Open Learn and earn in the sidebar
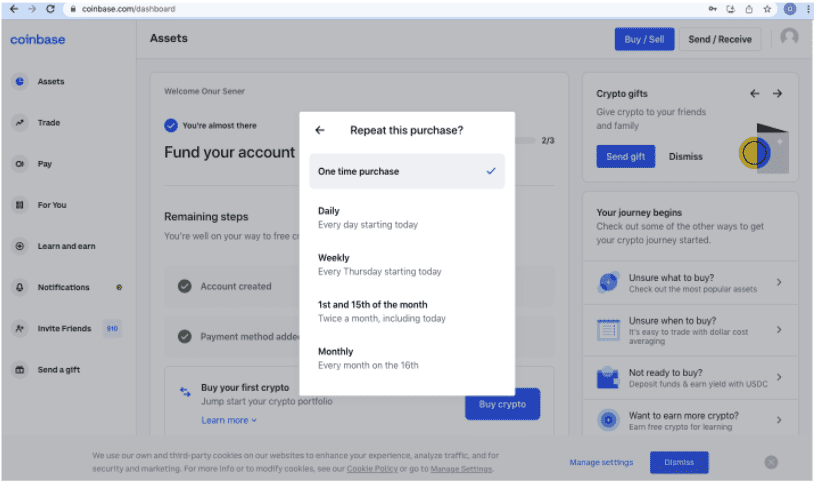The width and height of the screenshot is (815, 484). 67,246
